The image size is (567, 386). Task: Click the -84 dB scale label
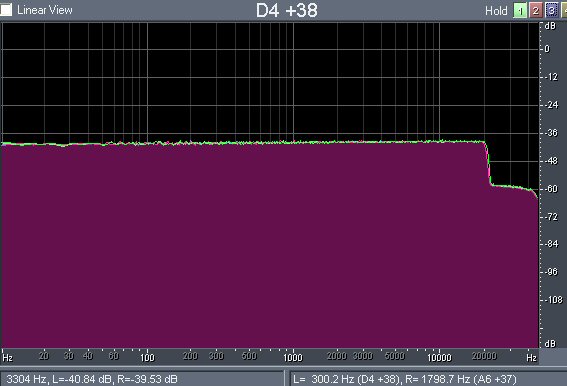point(551,244)
